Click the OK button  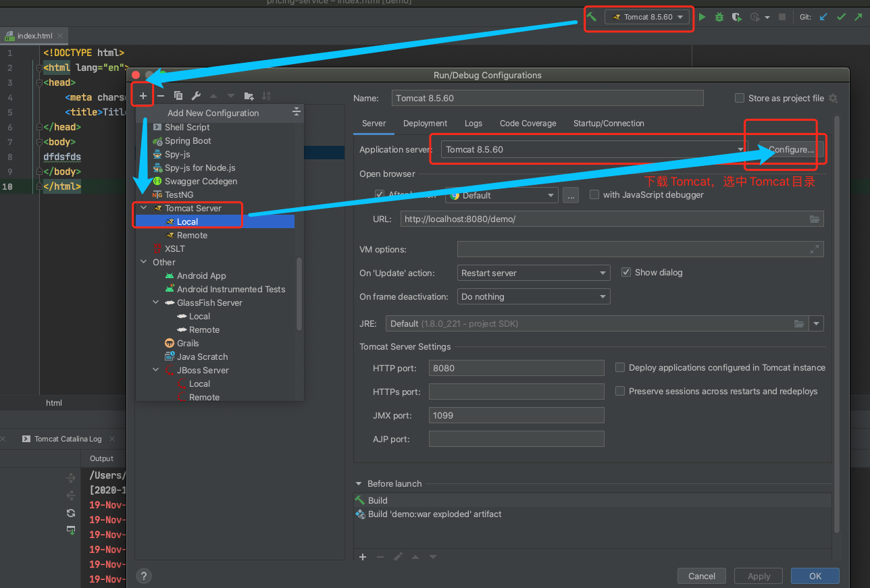pos(815,576)
